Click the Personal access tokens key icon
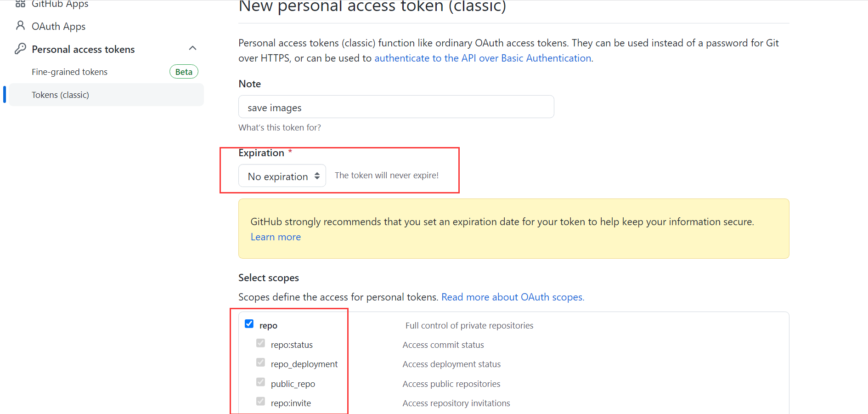This screenshot has width=868, height=414. pos(20,49)
